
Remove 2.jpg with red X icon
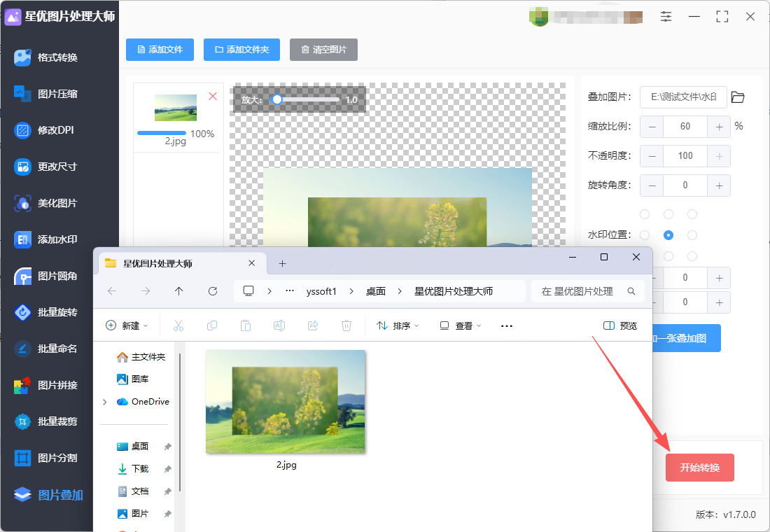click(213, 97)
